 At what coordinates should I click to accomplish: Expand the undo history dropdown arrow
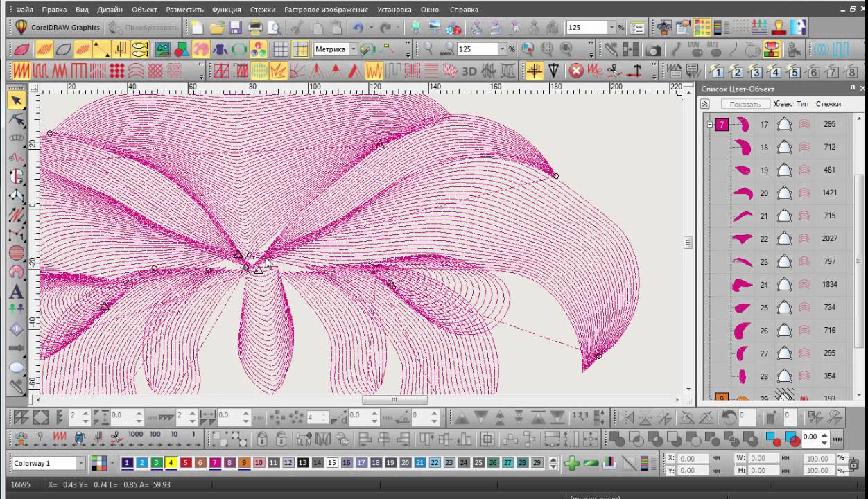coord(371,28)
